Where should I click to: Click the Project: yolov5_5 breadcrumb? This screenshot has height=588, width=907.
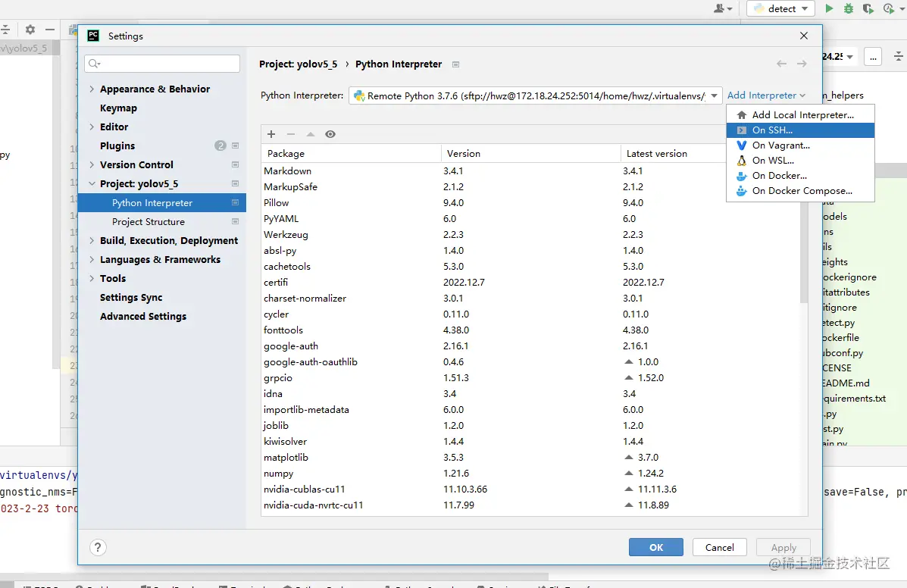click(x=298, y=64)
